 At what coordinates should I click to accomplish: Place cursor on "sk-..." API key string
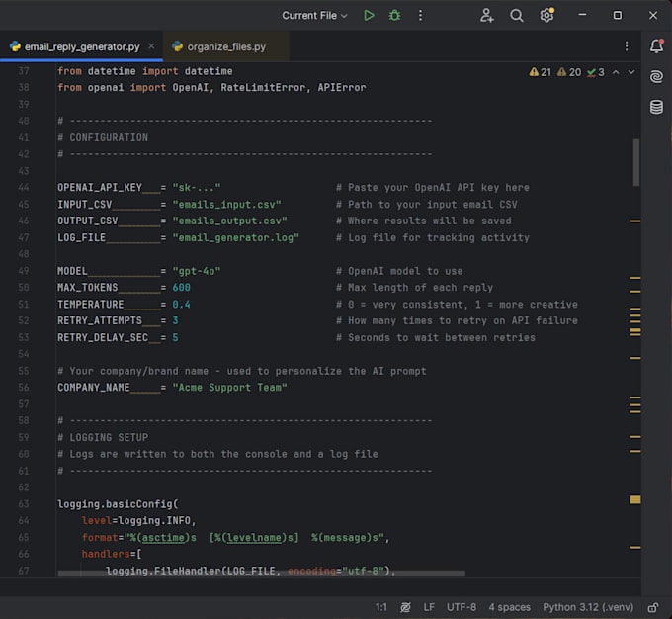pyautogui.click(x=197, y=188)
